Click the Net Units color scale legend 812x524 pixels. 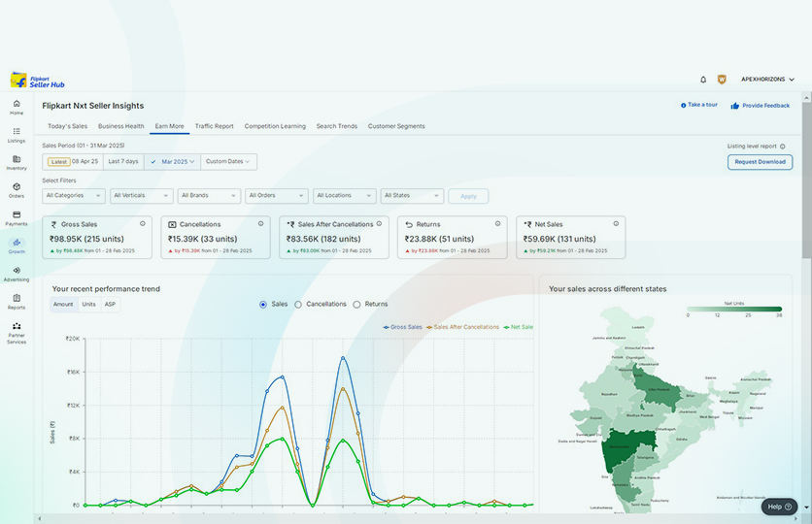(x=733, y=310)
